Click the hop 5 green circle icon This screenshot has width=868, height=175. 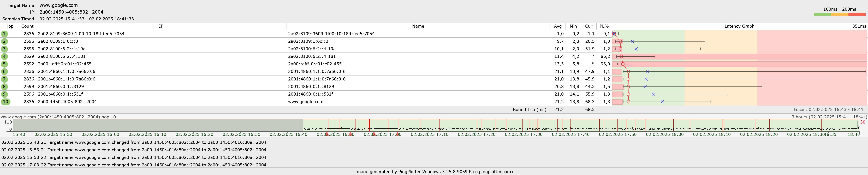click(4, 64)
